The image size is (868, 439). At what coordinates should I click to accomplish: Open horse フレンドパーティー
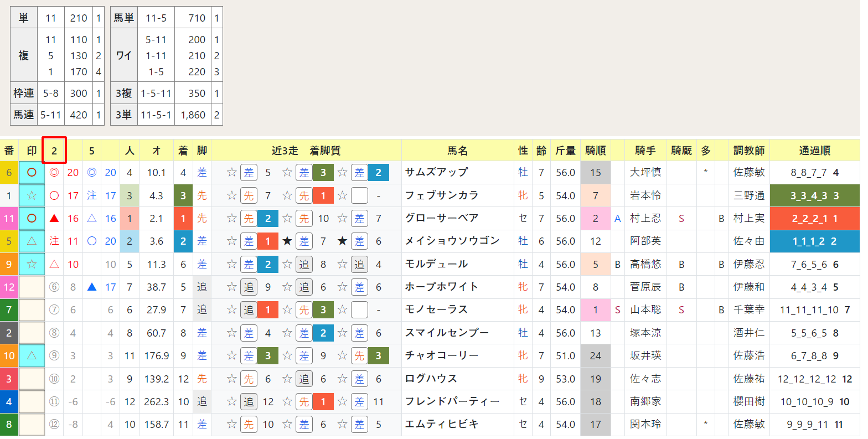(x=452, y=401)
